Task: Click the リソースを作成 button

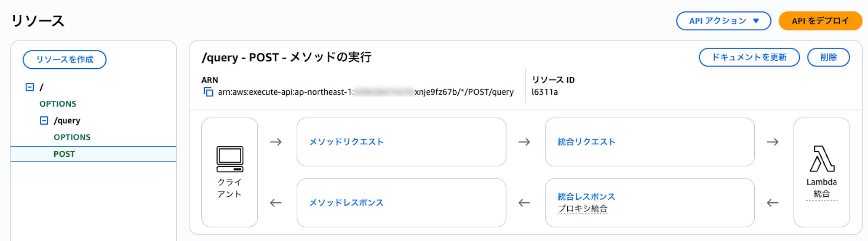Action: pyautogui.click(x=65, y=59)
